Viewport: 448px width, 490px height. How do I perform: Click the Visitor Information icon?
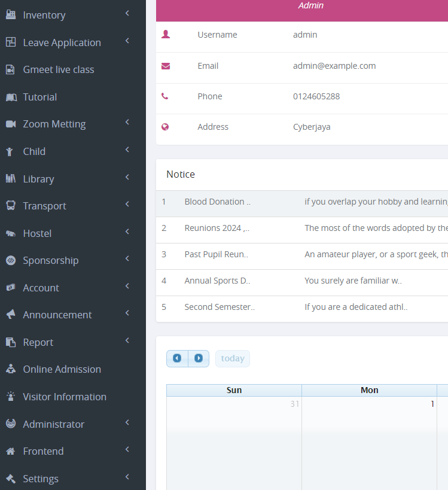pos(11,397)
